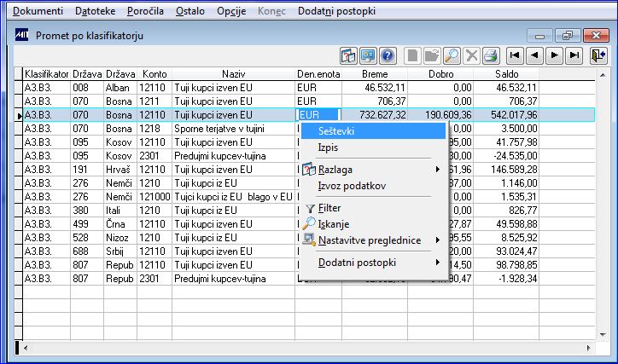Click the printer icon in toolbar
The height and width of the screenshot is (364, 618).
click(491, 56)
